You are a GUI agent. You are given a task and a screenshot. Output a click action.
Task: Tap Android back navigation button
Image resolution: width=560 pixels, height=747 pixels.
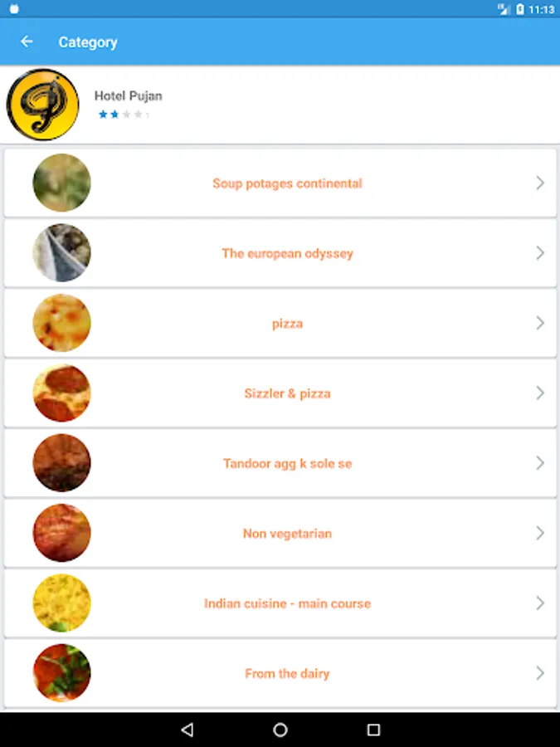click(187, 730)
